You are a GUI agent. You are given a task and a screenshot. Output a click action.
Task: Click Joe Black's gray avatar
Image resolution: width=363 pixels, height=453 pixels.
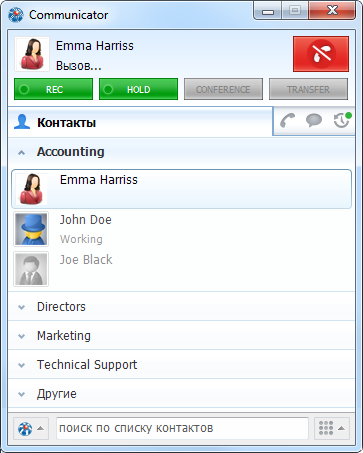click(x=31, y=269)
